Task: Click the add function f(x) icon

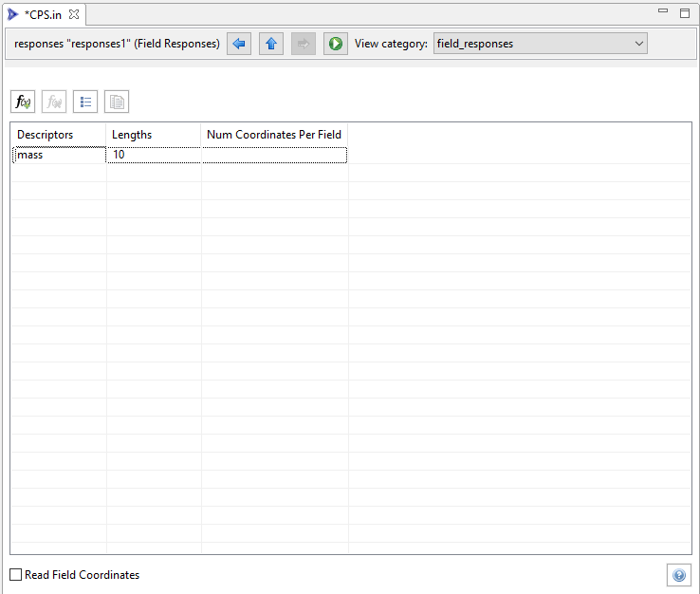Action: click(23, 102)
